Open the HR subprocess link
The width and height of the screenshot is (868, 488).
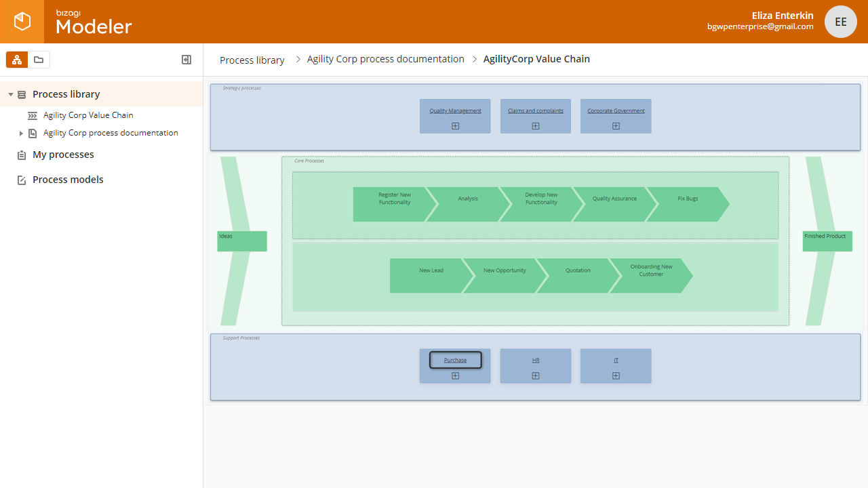(536, 360)
